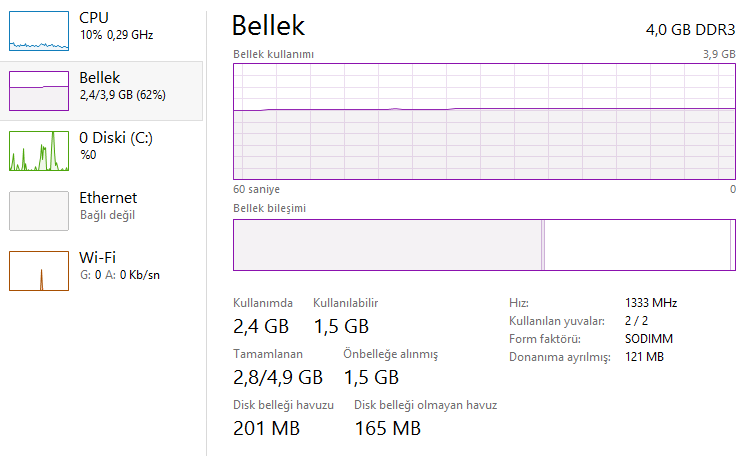This screenshot has height=461, width=752.
Task: Click the '4,0 GB DDR3' label
Action: (x=690, y=29)
